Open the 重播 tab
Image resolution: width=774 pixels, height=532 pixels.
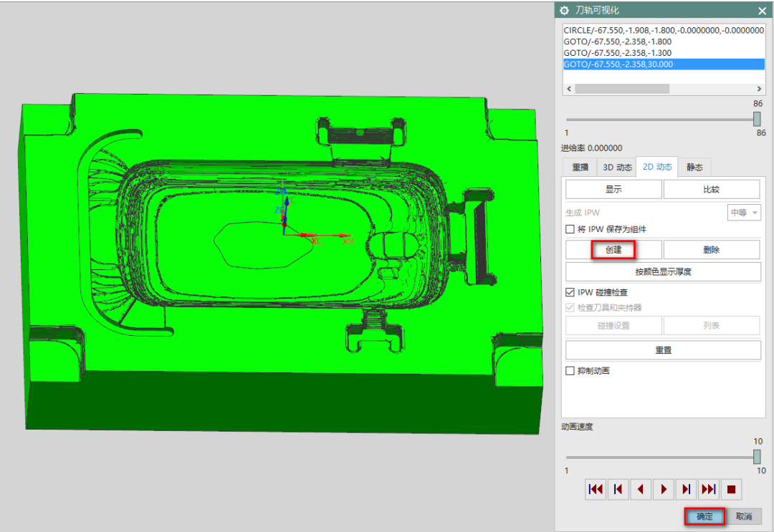[x=580, y=168]
